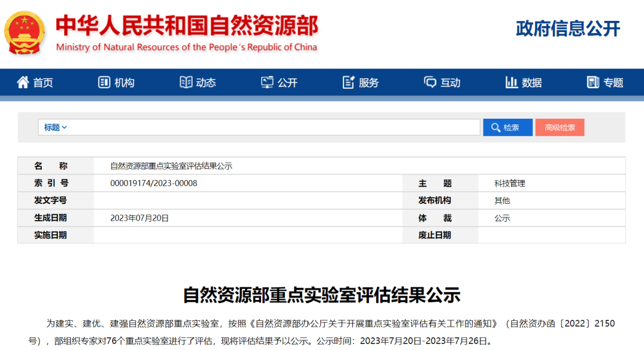Click the 服务 document-edit icon
Viewport: 644px width, 350px height.
[x=349, y=82]
